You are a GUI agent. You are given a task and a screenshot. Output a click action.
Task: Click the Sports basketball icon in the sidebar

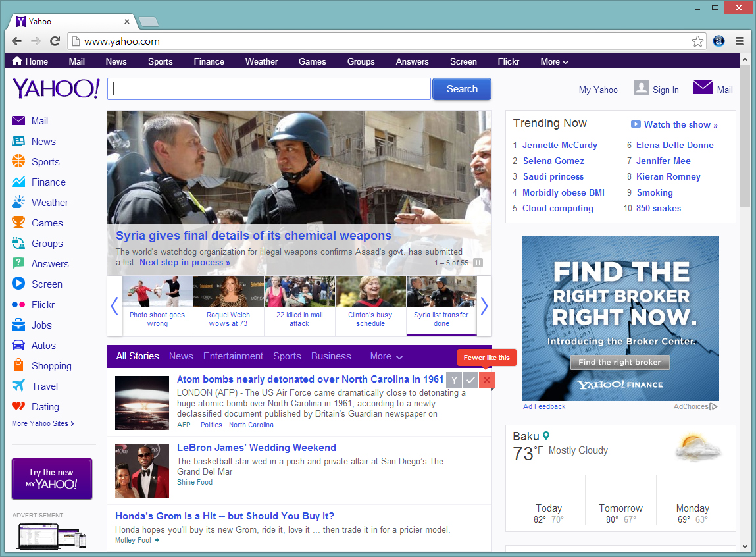[18, 161]
